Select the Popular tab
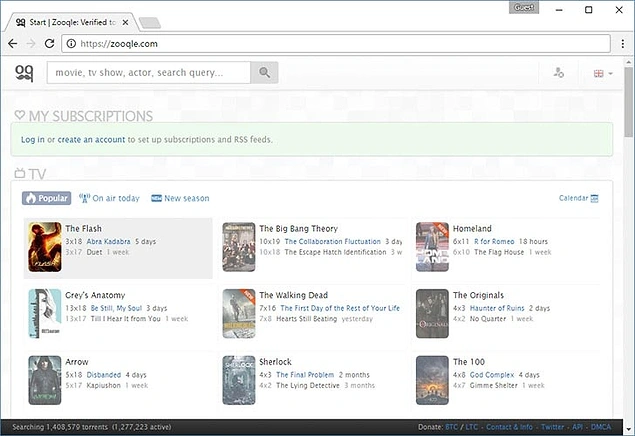 [x=47, y=198]
